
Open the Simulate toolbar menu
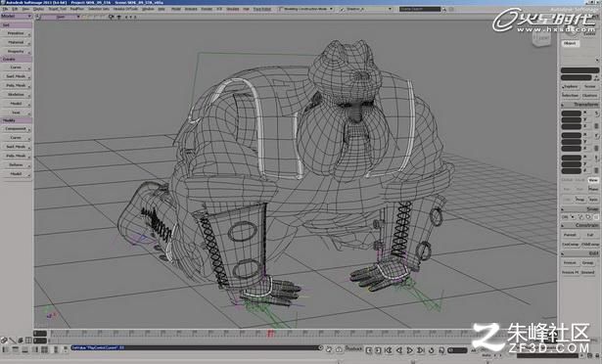pyautogui.click(x=233, y=9)
